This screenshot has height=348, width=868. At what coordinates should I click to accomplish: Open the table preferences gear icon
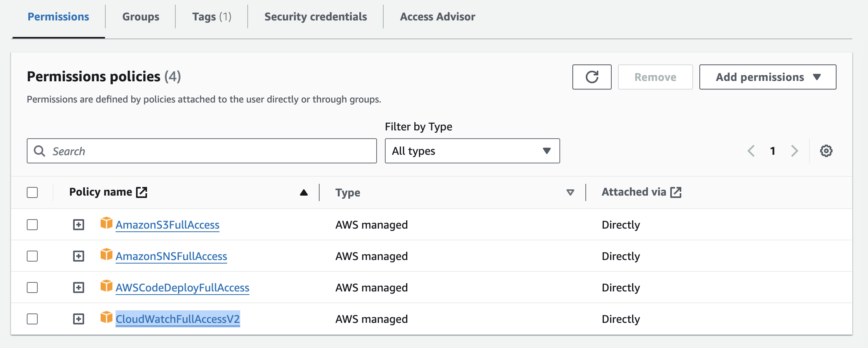click(x=826, y=151)
